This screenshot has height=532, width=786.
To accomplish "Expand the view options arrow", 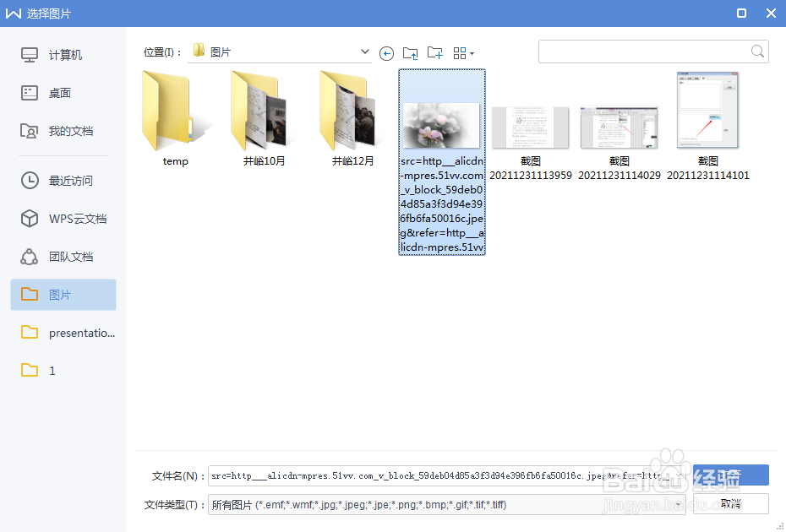I will coord(471,52).
